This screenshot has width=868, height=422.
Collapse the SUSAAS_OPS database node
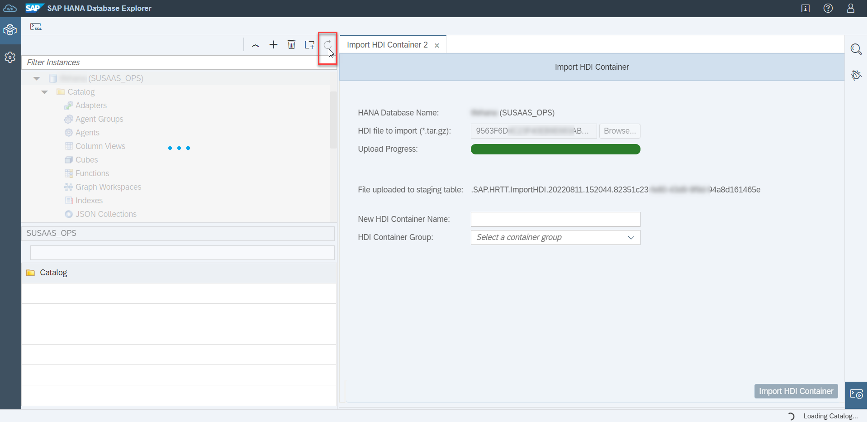click(37, 79)
